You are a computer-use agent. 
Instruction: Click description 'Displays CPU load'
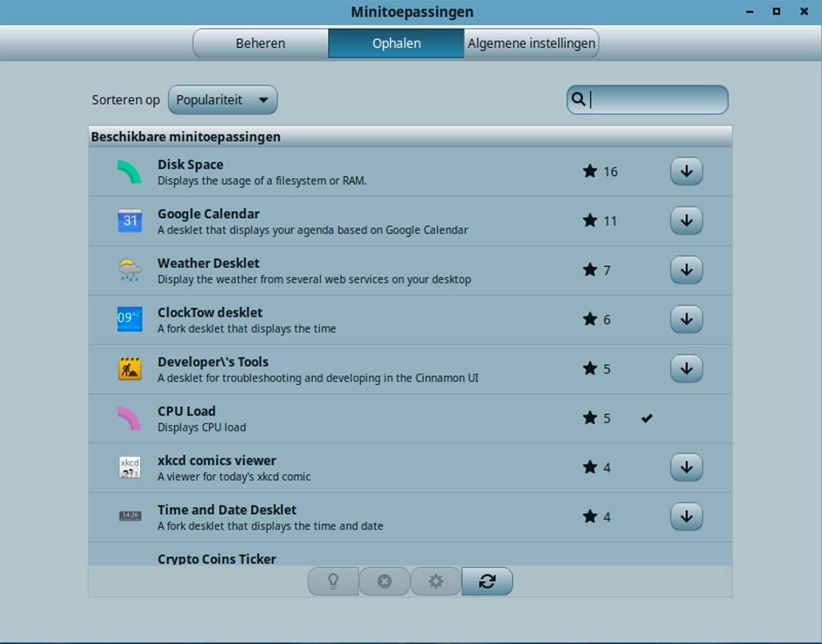point(202,428)
